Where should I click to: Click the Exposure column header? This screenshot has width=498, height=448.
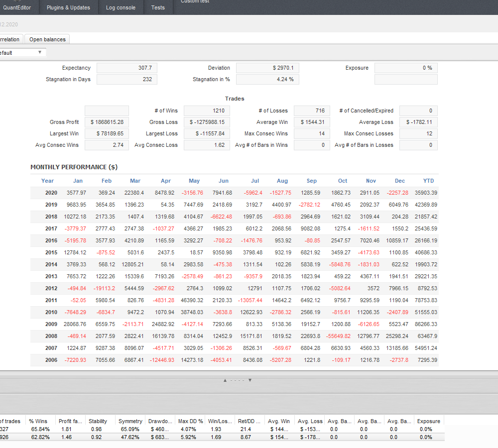pyautogui.click(x=428, y=421)
